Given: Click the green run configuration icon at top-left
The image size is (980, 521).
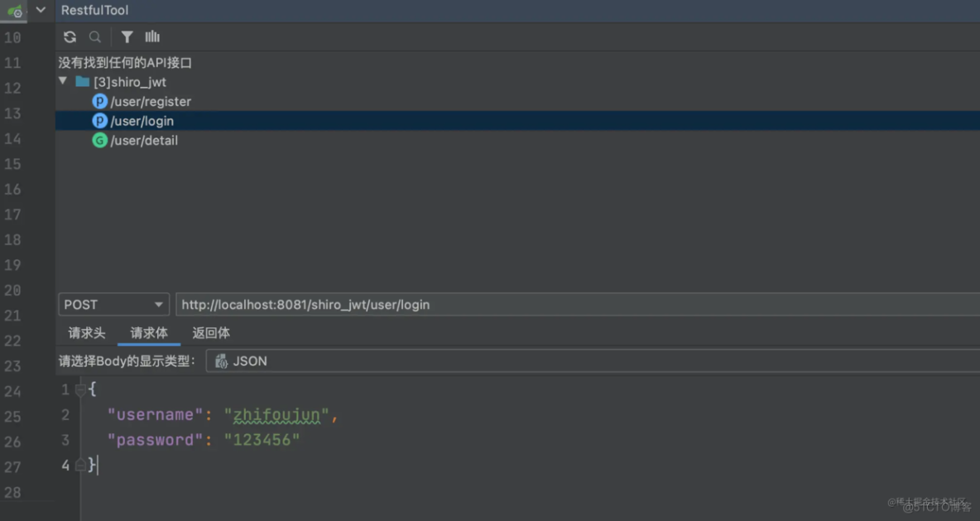Looking at the screenshot, I should pyautogui.click(x=14, y=11).
